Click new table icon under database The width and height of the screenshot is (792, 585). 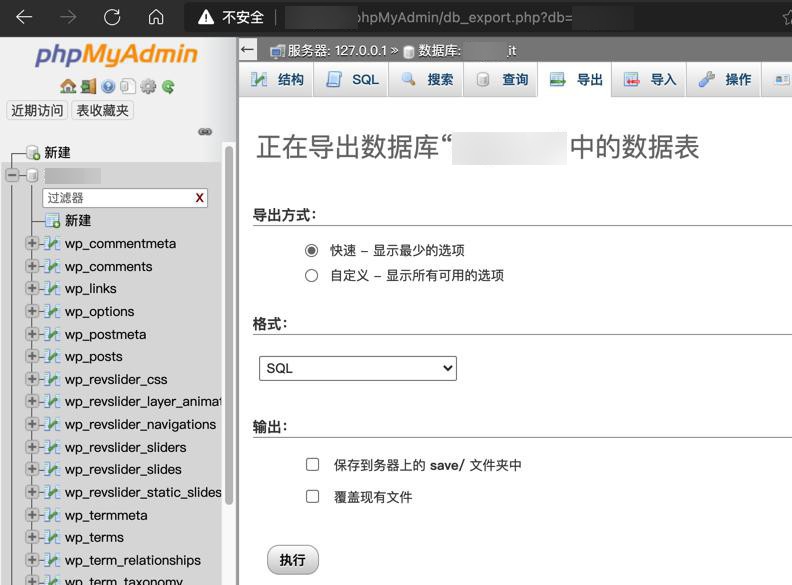(53, 221)
